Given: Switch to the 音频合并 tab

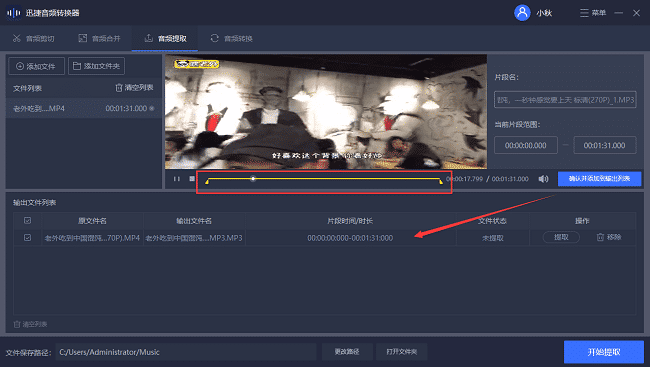Looking at the screenshot, I should [99, 39].
